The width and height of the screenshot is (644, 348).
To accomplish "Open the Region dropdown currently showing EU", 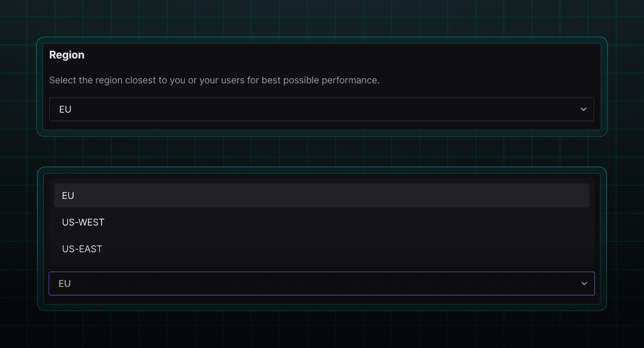I will [322, 109].
